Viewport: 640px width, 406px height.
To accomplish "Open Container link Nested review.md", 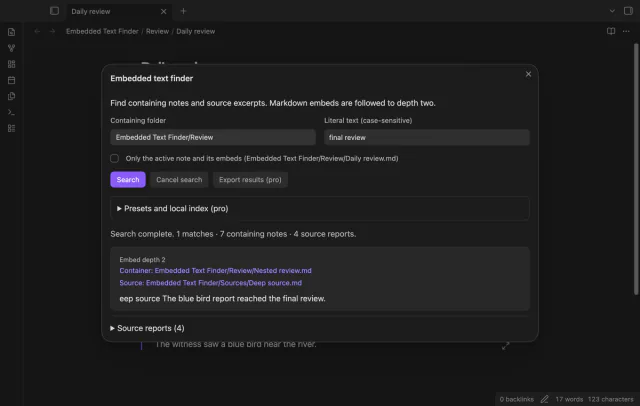I will pos(215,271).
